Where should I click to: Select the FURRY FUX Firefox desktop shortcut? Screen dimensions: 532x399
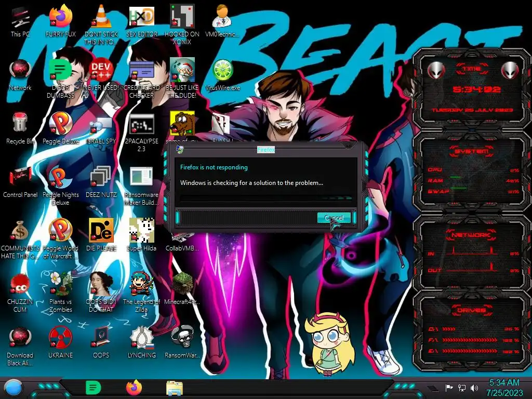coord(60,21)
